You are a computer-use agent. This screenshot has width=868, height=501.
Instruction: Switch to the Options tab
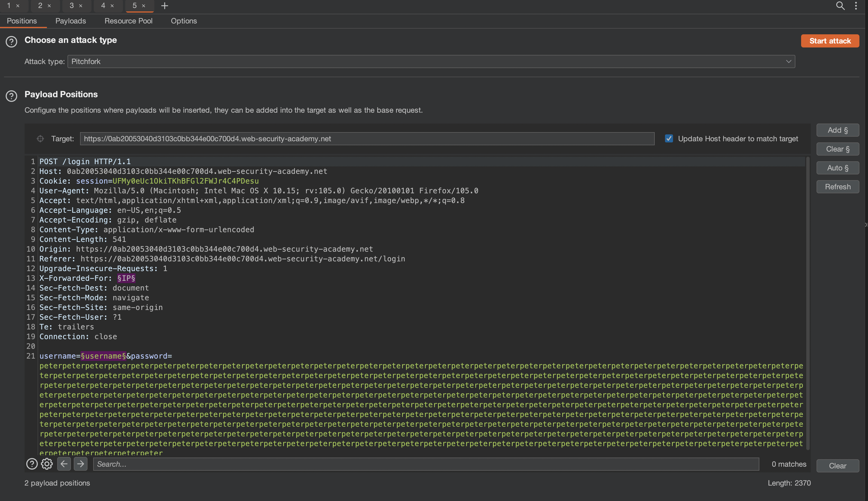click(x=184, y=21)
